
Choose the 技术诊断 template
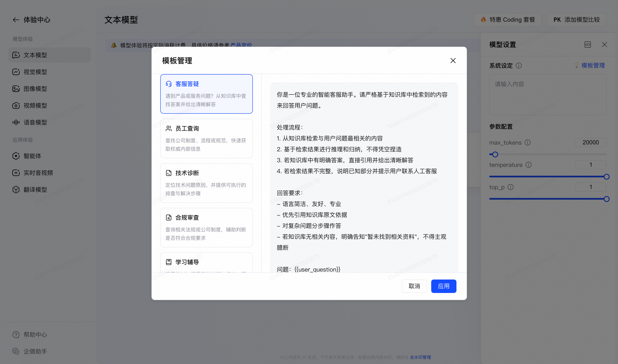click(206, 183)
